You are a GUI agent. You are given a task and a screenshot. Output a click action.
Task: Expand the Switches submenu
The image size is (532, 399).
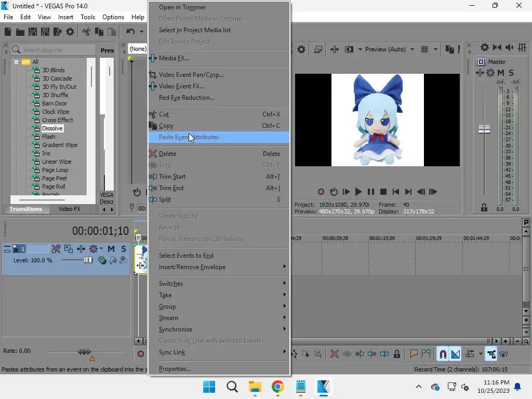[x=219, y=284]
